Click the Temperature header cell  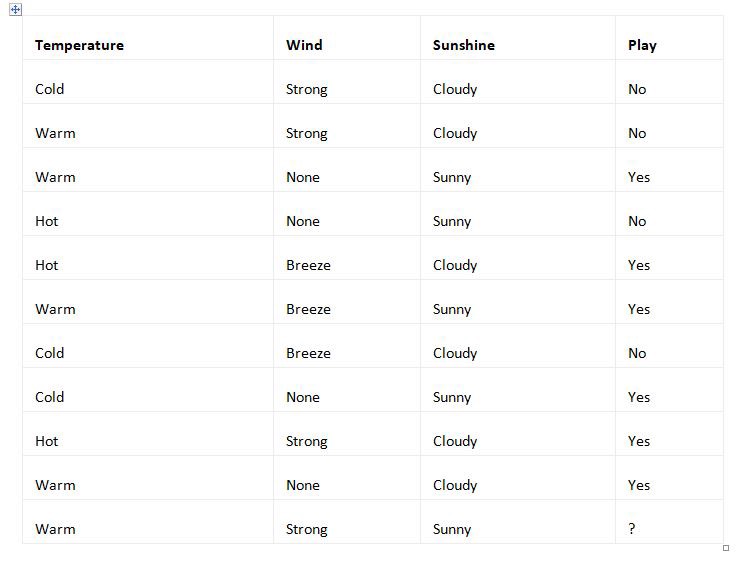79,45
